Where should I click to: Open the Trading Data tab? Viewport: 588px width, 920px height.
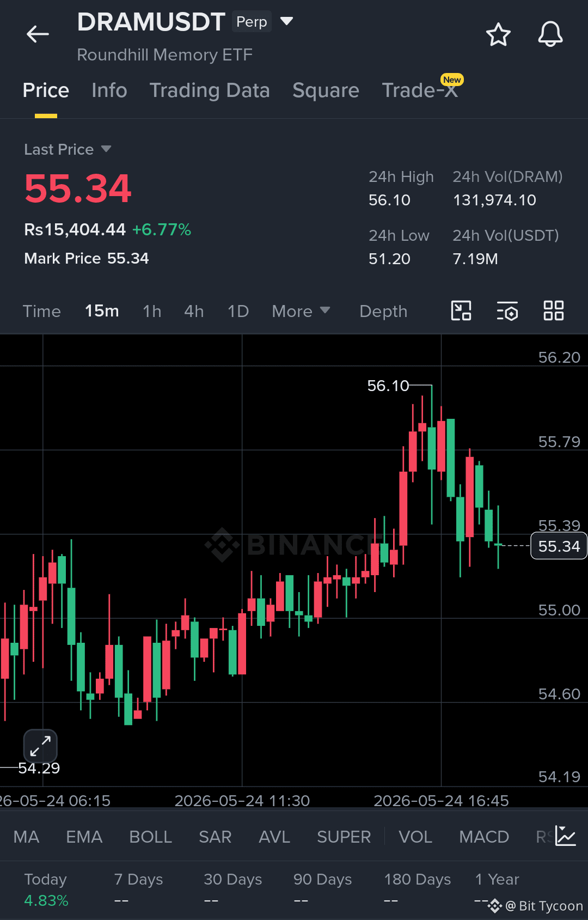(x=210, y=90)
